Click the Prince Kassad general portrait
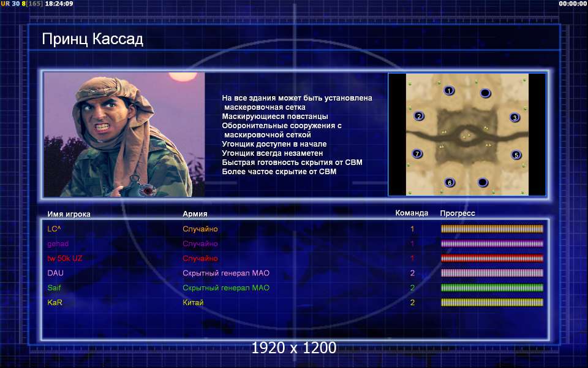Viewport: 588px width, 368px height. 124,134
